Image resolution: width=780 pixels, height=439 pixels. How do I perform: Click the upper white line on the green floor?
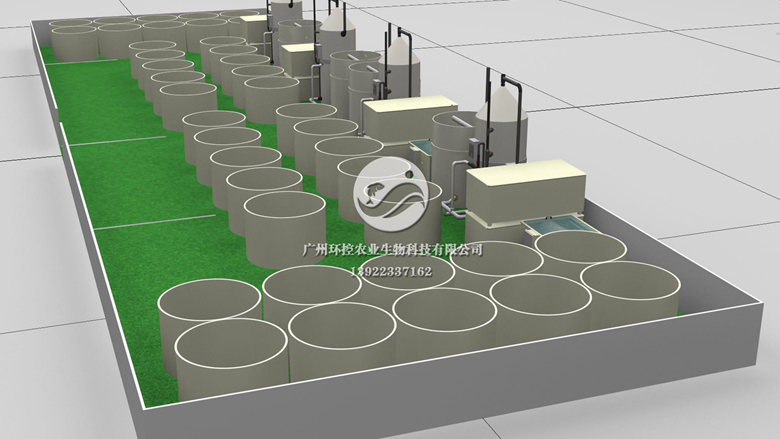[x=100, y=141]
